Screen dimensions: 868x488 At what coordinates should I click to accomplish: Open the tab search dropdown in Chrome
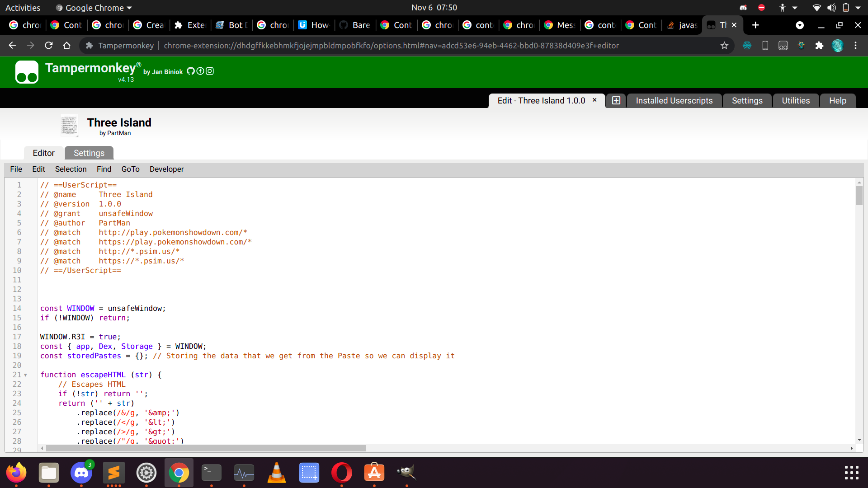point(800,25)
